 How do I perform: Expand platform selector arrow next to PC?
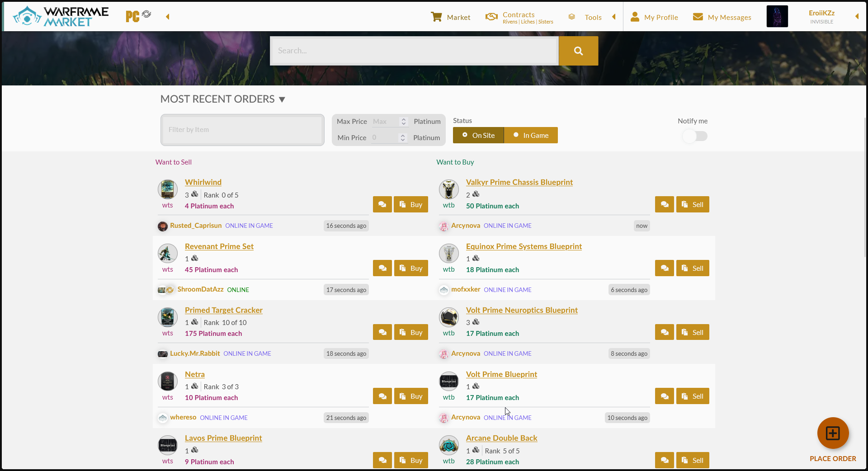[x=168, y=17]
